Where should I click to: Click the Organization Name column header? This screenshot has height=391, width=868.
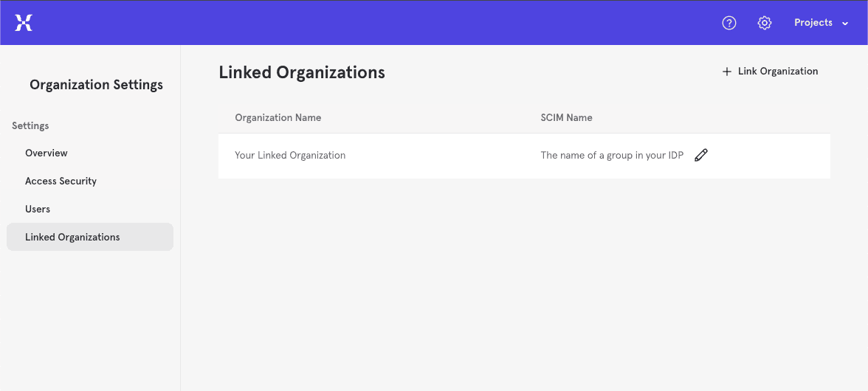click(278, 118)
